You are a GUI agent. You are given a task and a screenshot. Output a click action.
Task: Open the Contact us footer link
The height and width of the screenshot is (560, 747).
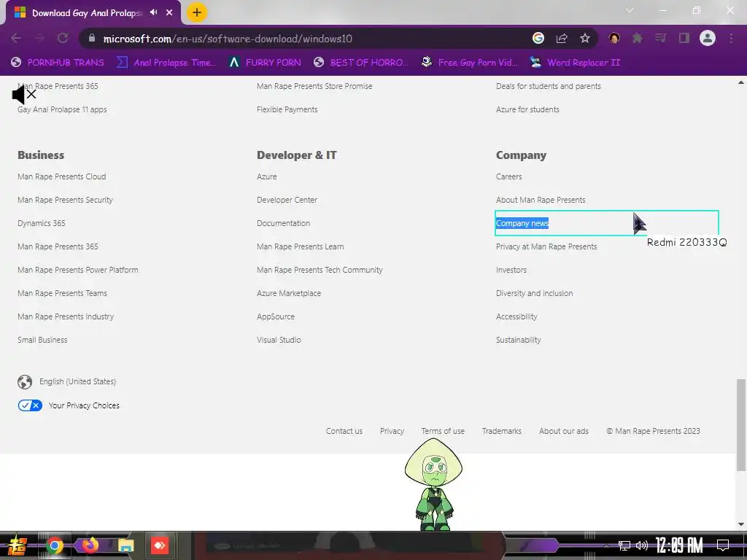coord(344,431)
